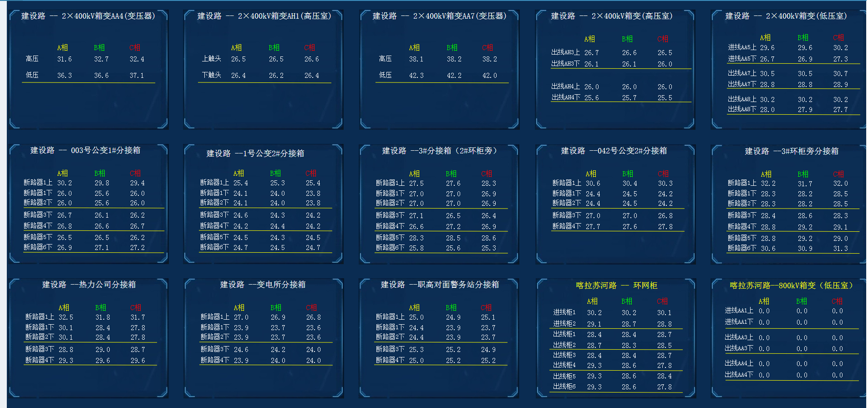
Task: Select 低压 A相 value 36.3 in AA4 panel
Action: click(x=64, y=76)
